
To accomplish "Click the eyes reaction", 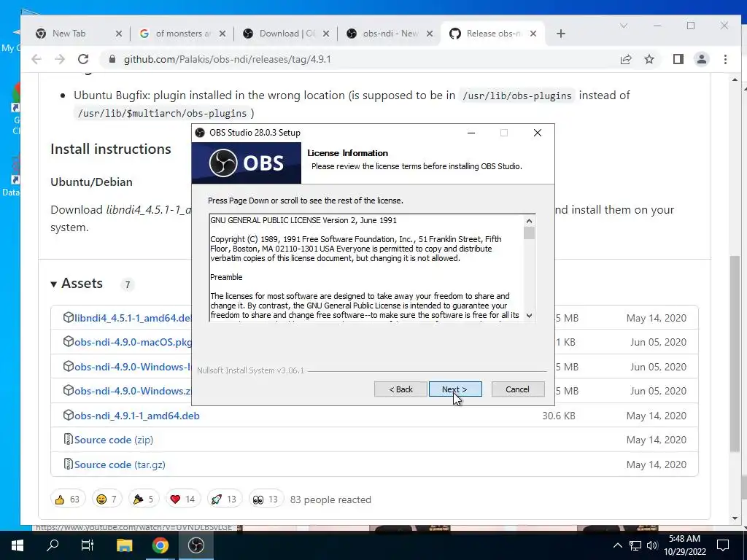I will click(x=266, y=499).
